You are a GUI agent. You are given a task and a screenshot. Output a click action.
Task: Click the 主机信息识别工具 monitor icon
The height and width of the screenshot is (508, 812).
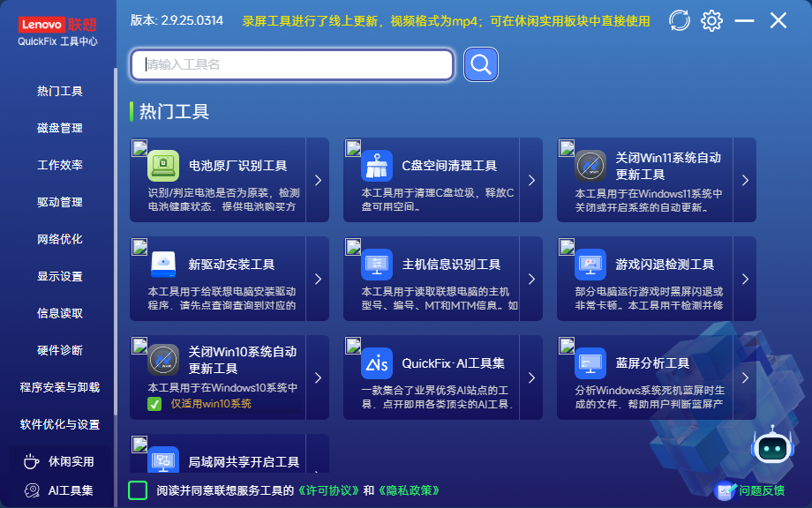(377, 265)
